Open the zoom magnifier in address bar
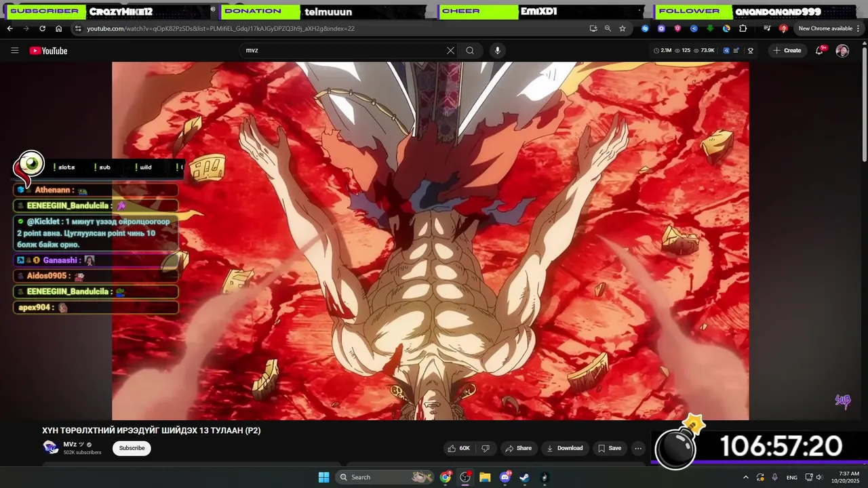Viewport: 868px width, 488px height. pos(608,28)
